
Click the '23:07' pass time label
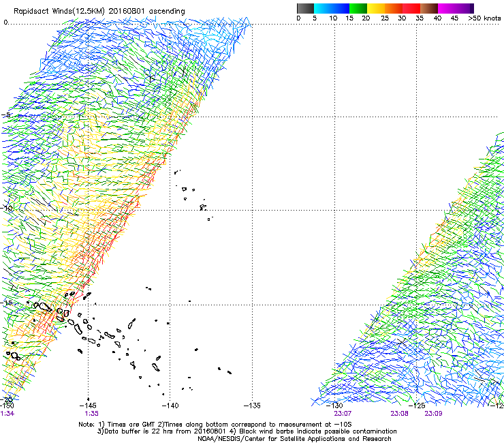(x=343, y=414)
